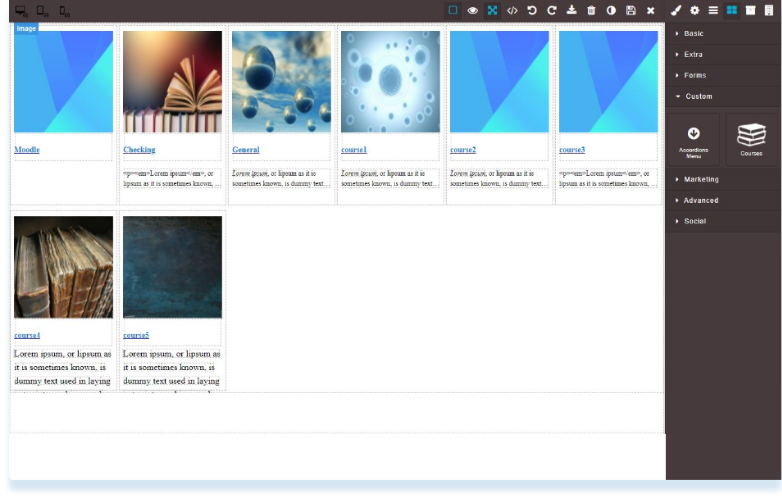
Task: Select the old books course4 image
Action: [63, 267]
